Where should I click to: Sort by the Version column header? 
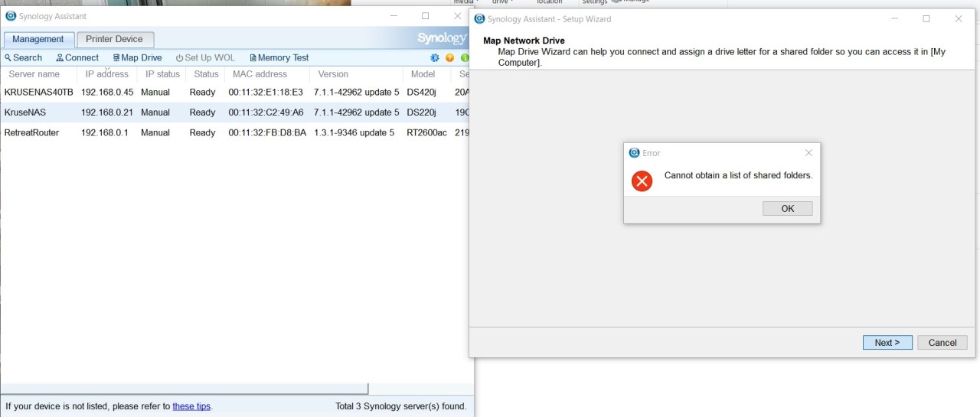click(333, 74)
